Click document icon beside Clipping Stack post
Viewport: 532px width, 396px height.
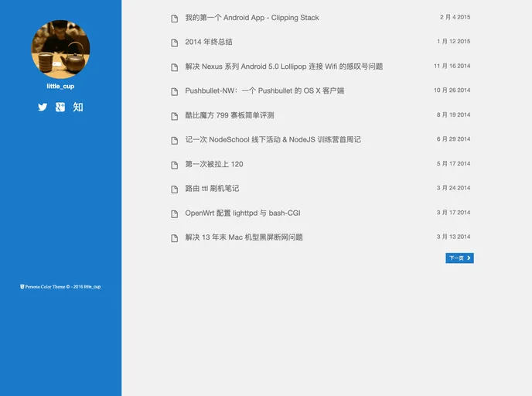click(x=175, y=19)
